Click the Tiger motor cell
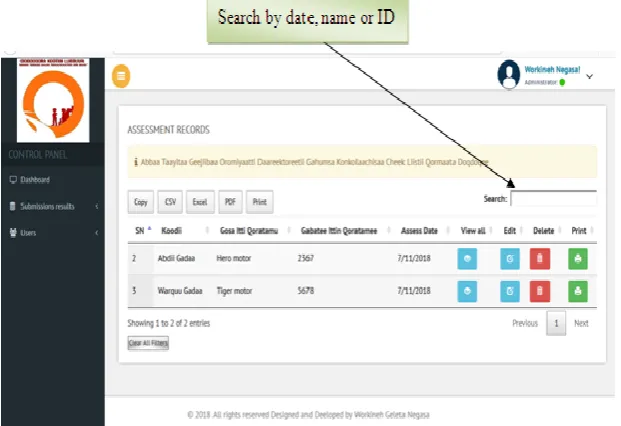The width and height of the screenshot is (621, 426). (234, 291)
